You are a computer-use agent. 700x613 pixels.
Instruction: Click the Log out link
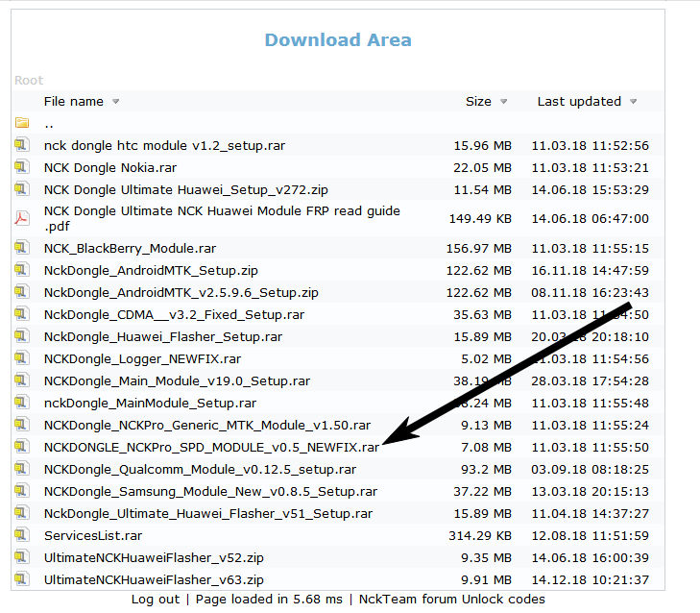156,600
